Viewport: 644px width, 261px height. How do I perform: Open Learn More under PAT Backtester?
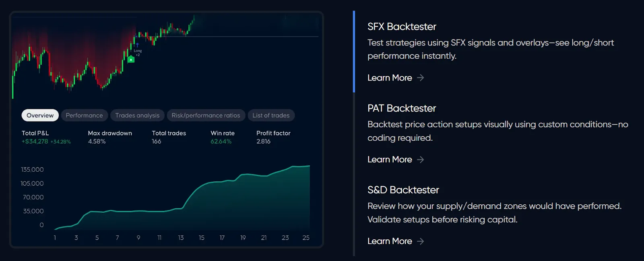click(390, 160)
